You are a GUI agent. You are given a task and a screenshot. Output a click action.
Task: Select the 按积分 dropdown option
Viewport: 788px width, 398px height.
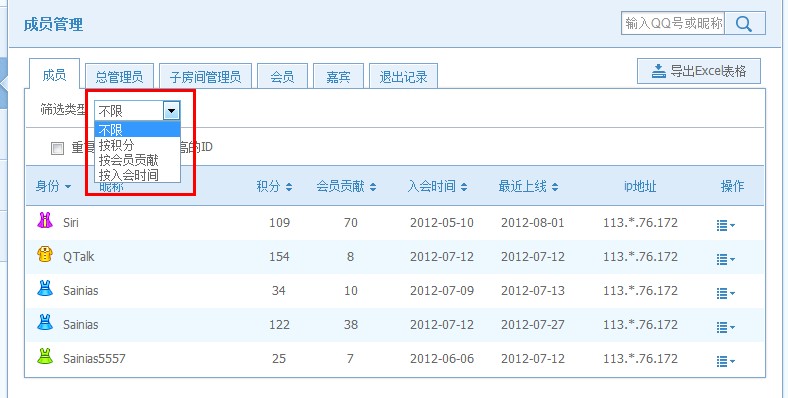point(137,145)
